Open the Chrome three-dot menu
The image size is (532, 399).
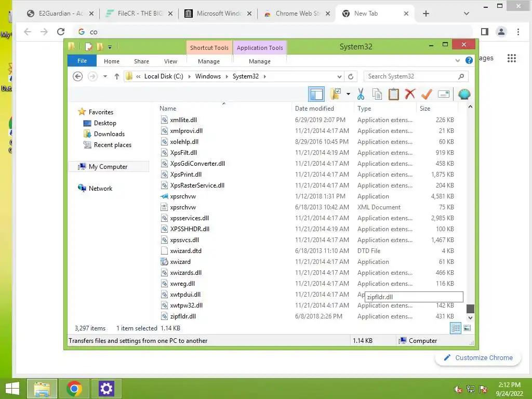coord(518,32)
